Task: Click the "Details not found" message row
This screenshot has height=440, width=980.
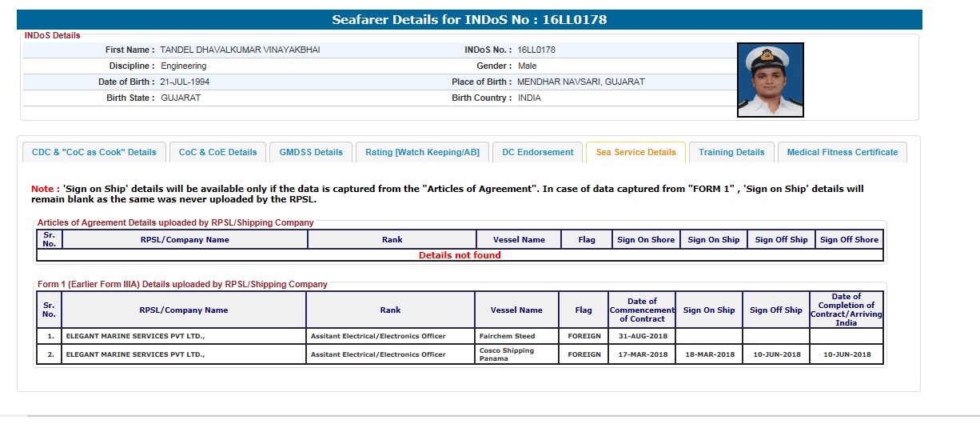Action: [460, 255]
